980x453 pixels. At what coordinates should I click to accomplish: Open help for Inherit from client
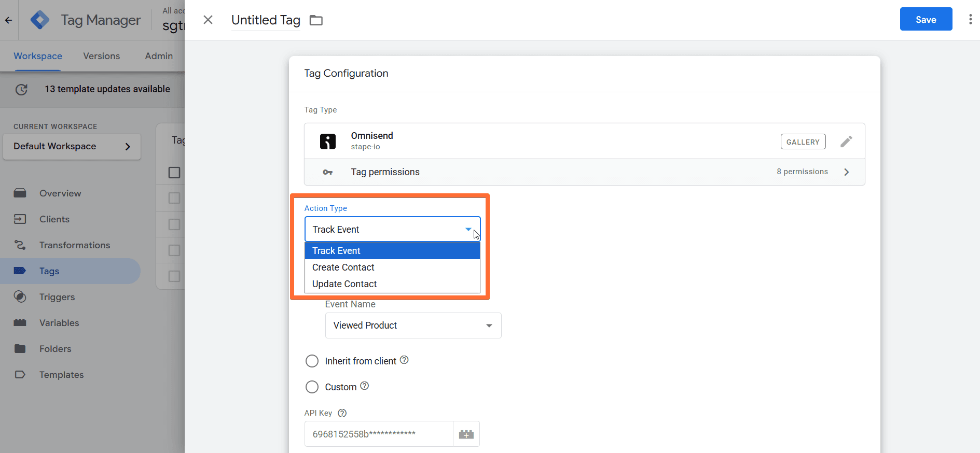click(404, 360)
